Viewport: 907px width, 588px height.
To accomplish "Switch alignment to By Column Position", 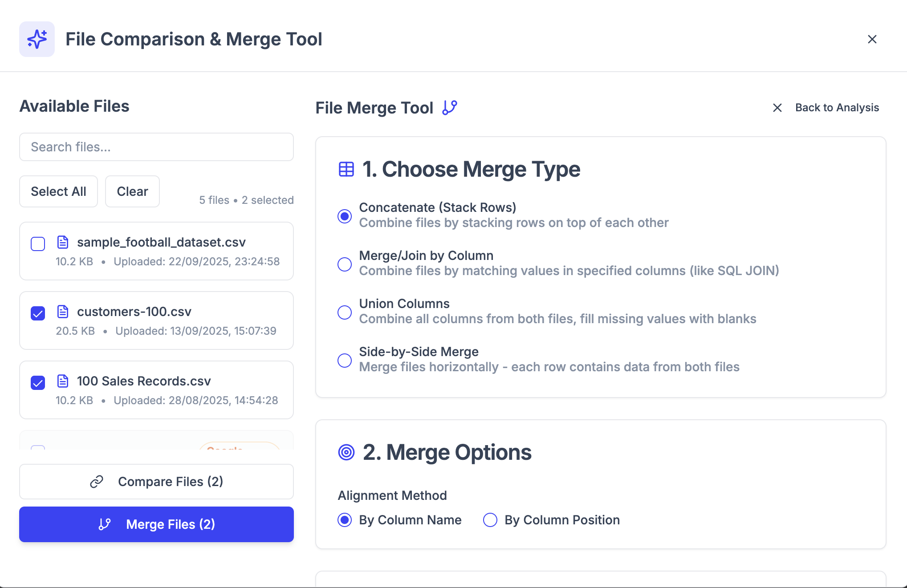I will click(490, 520).
